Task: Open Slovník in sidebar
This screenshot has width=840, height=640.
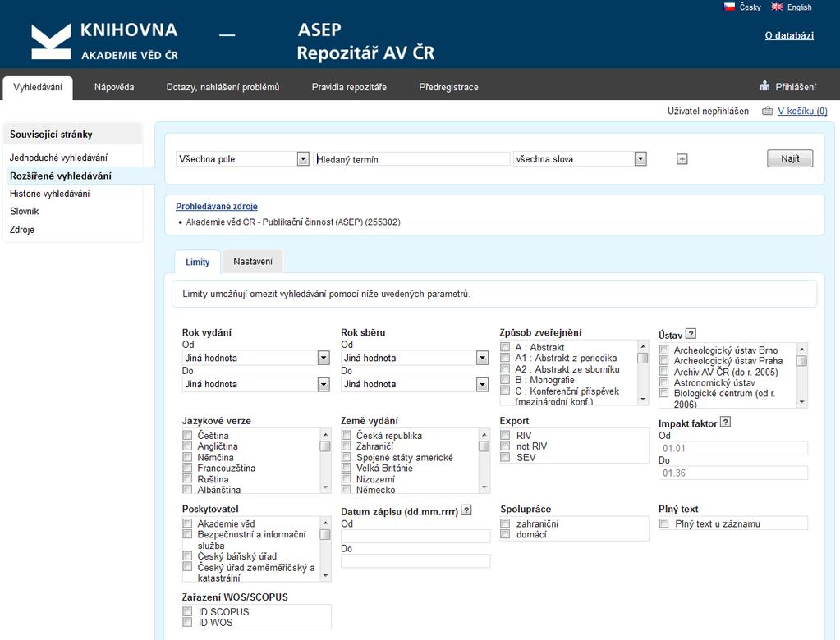Action: tap(24, 211)
